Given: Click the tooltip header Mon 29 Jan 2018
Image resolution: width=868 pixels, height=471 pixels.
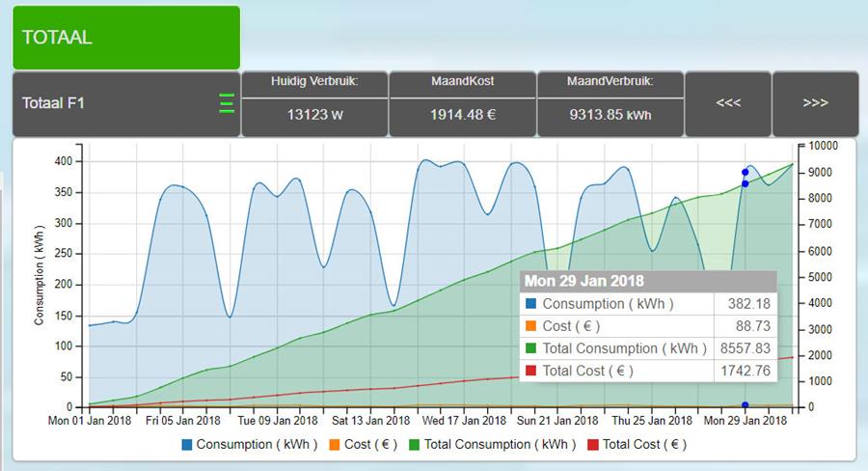Looking at the screenshot, I should (583, 281).
